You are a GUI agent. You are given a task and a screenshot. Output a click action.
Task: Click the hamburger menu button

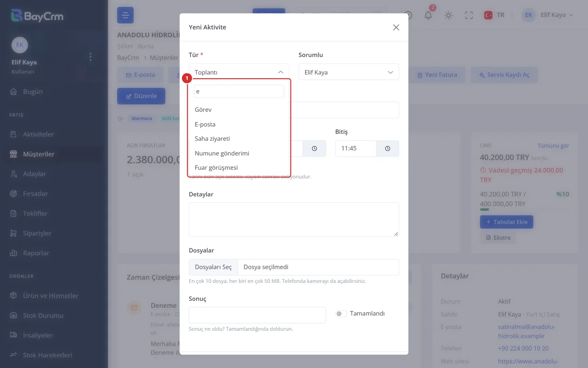coord(125,15)
